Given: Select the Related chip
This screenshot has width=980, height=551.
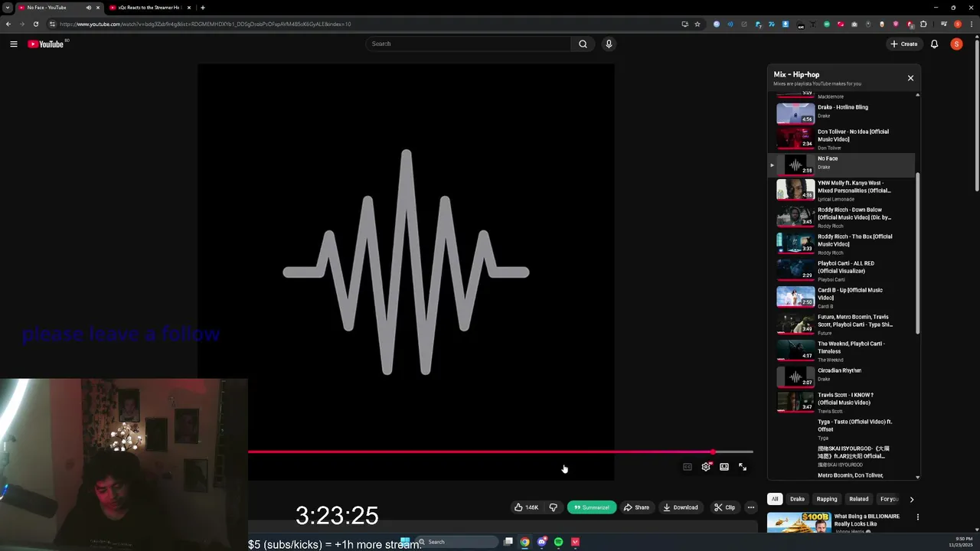Looking at the screenshot, I should (x=859, y=499).
